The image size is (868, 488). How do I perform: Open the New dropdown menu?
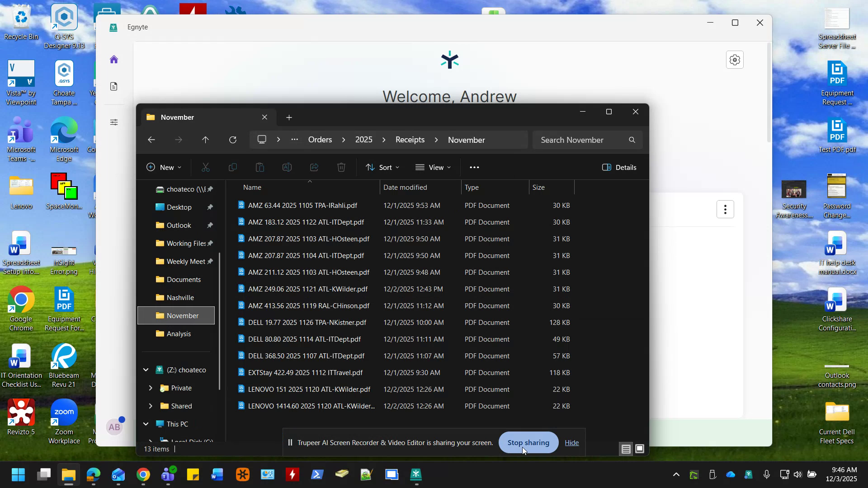(164, 167)
